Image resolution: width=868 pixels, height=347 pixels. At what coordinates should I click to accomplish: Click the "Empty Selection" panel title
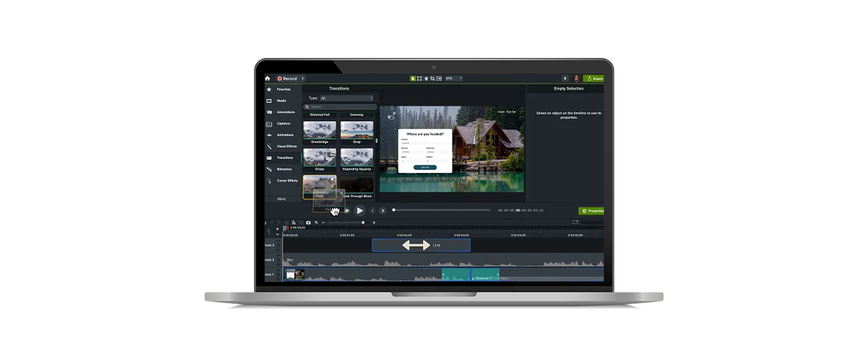[569, 88]
